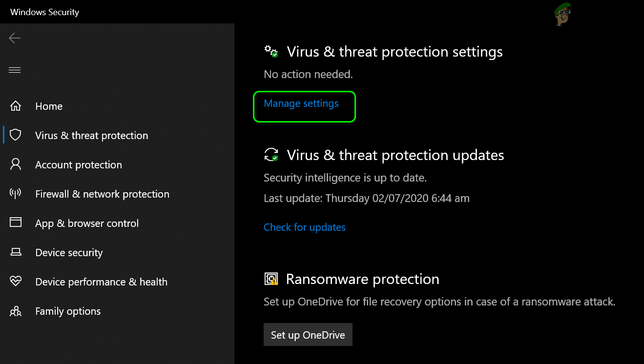
Task: Go to Firewall & network protection
Action: [102, 194]
